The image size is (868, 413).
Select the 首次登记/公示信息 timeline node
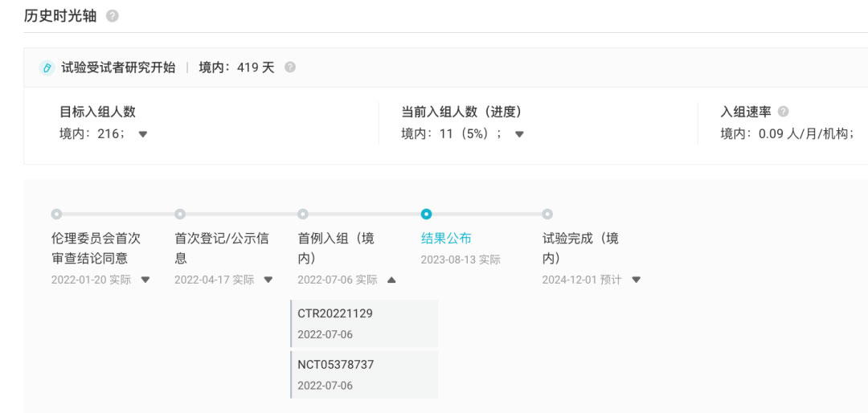click(180, 215)
